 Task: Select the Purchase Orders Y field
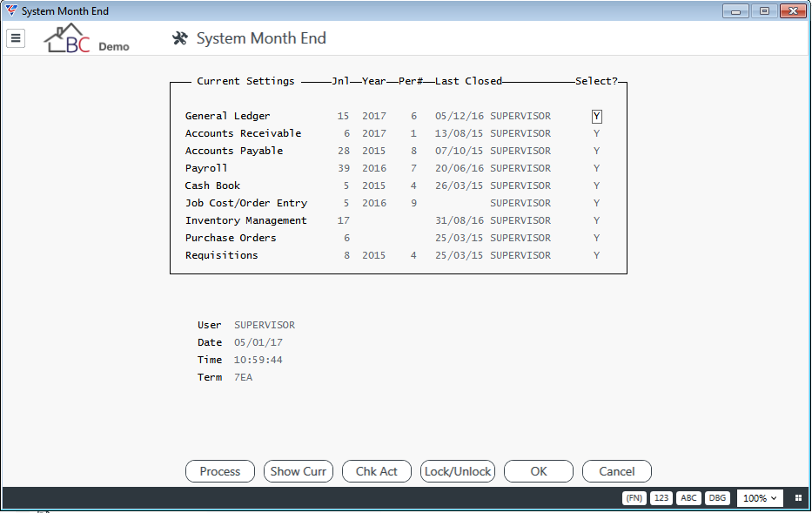coord(596,238)
